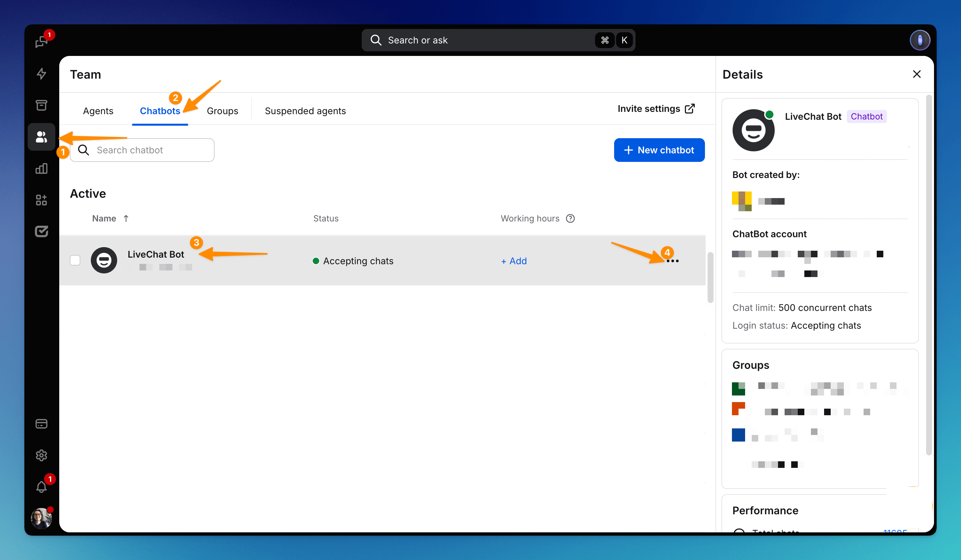The height and width of the screenshot is (560, 961).
Task: Switch to the Groups tab
Action: (x=222, y=111)
